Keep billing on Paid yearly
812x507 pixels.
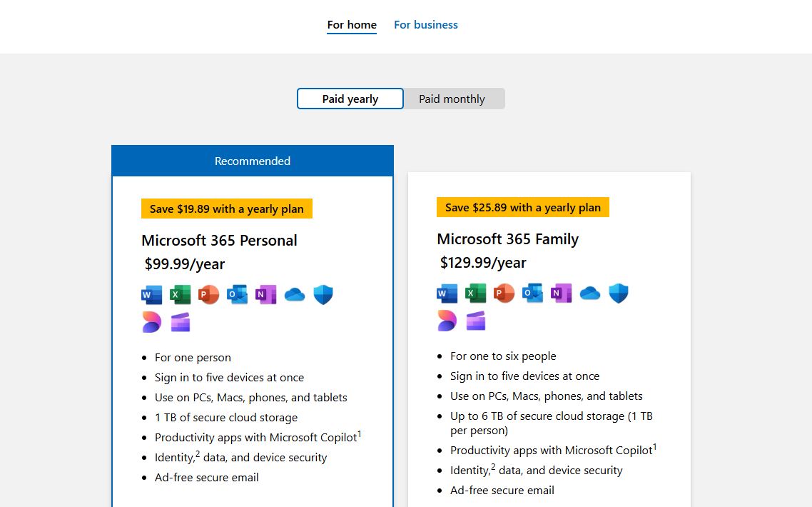(350, 99)
